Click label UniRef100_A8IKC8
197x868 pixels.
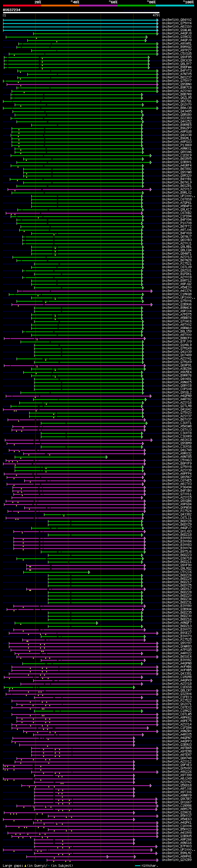pos(177,440)
